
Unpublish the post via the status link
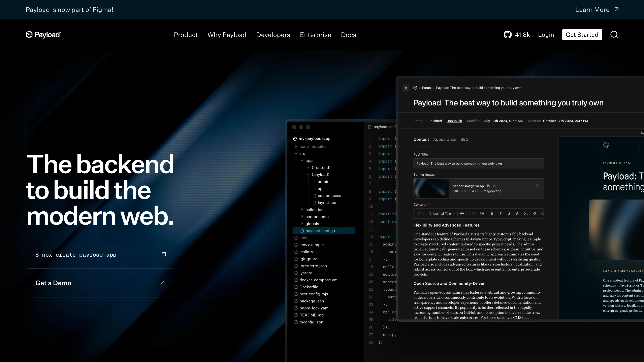pos(454,121)
